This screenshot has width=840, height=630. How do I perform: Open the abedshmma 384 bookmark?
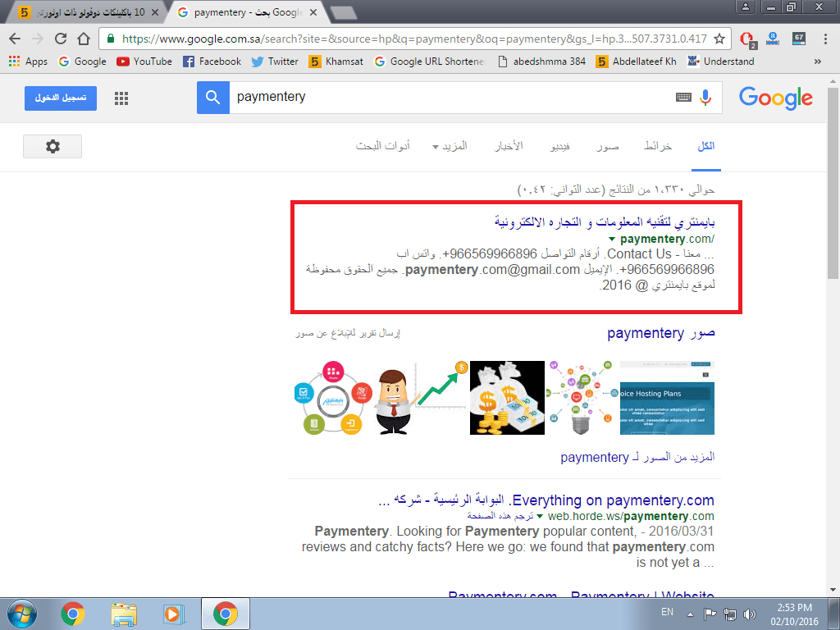[541, 62]
